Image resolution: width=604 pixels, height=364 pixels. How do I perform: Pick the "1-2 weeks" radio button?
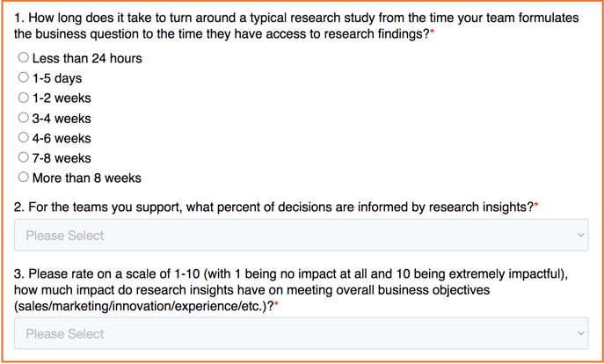pyautogui.click(x=24, y=98)
